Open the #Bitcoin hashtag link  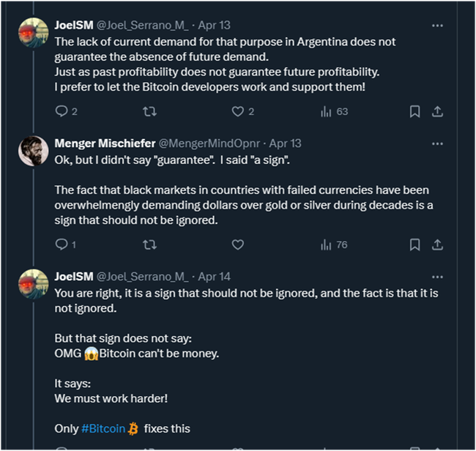pyautogui.click(x=103, y=428)
